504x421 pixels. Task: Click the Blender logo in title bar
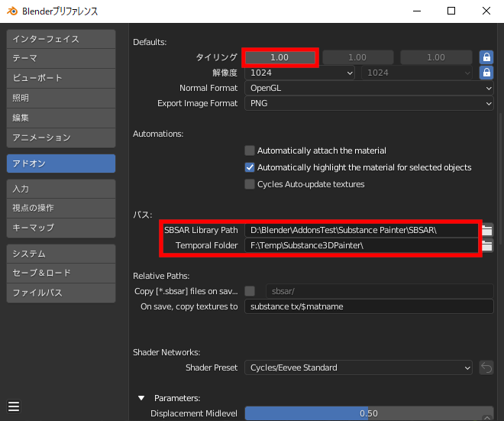[12, 11]
